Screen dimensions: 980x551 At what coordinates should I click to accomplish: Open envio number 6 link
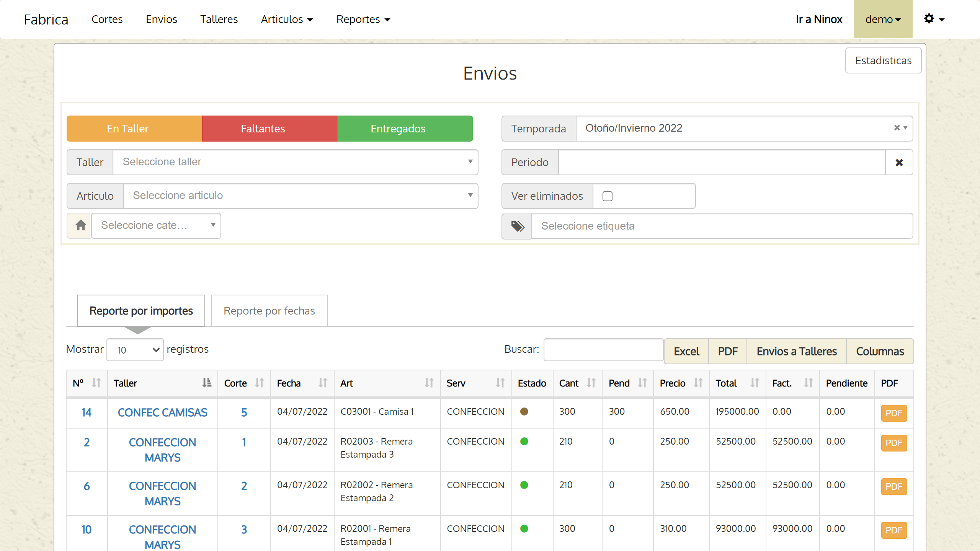(87, 486)
